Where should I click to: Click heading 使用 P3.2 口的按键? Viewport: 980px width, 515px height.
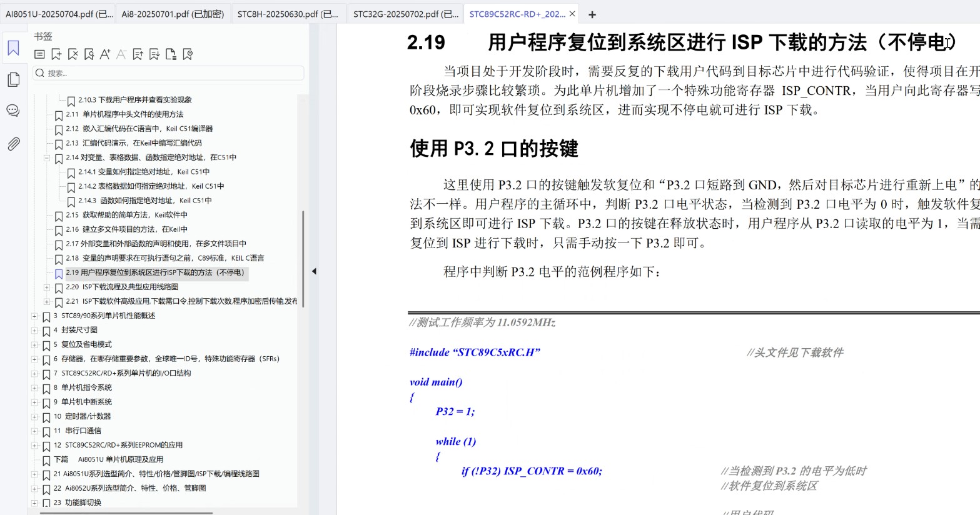tap(494, 149)
